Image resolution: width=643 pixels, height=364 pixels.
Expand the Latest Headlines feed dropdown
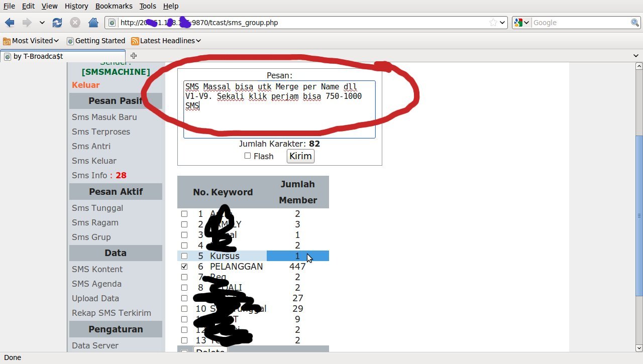166,41
